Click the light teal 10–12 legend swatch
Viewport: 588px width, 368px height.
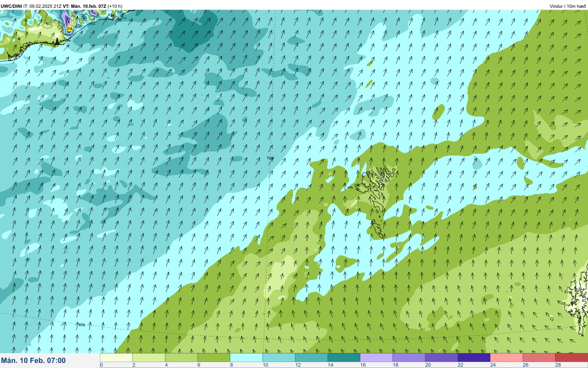pos(279,357)
